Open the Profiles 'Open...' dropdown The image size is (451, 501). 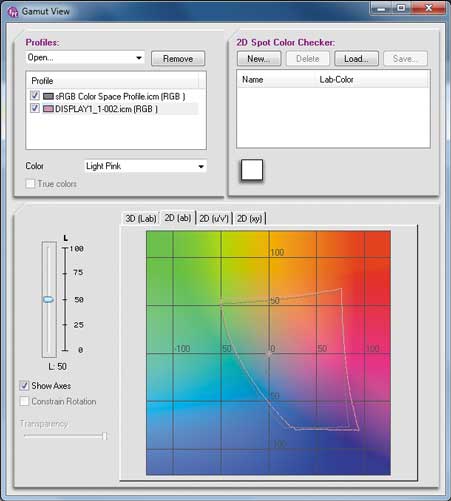click(85, 58)
